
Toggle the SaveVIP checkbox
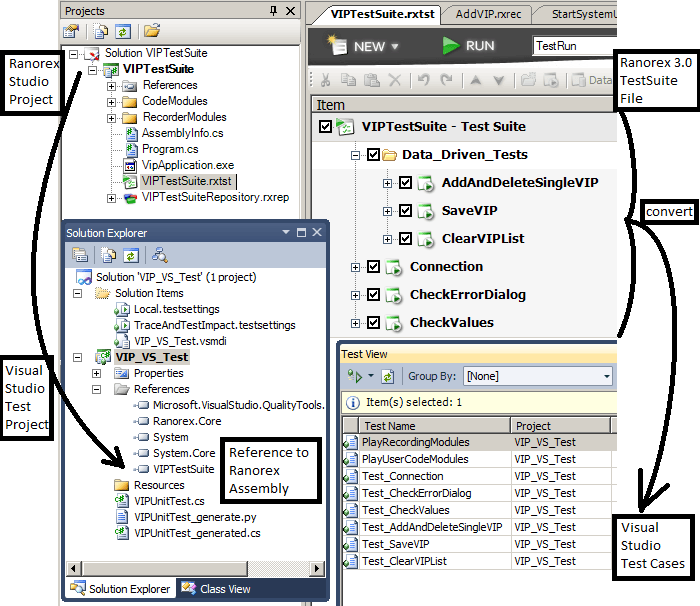405,210
